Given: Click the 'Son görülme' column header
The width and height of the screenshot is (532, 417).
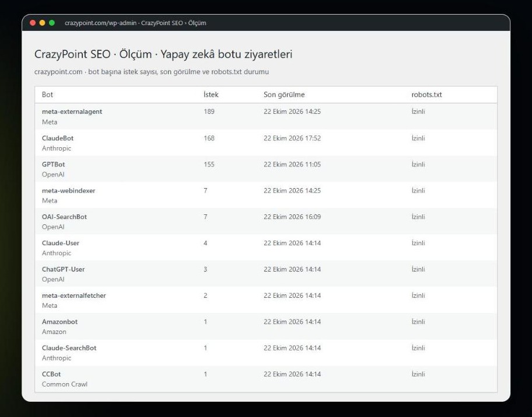Looking at the screenshot, I should [x=284, y=95].
